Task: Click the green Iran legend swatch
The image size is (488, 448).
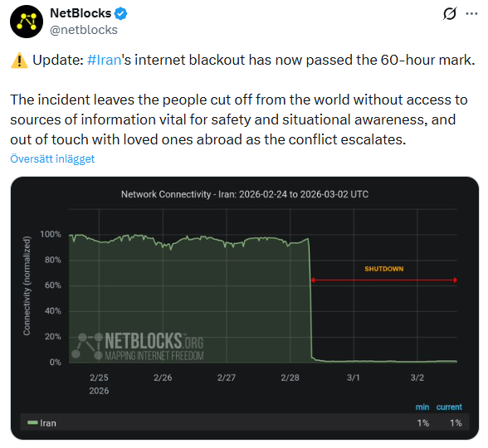Action: pos(32,422)
